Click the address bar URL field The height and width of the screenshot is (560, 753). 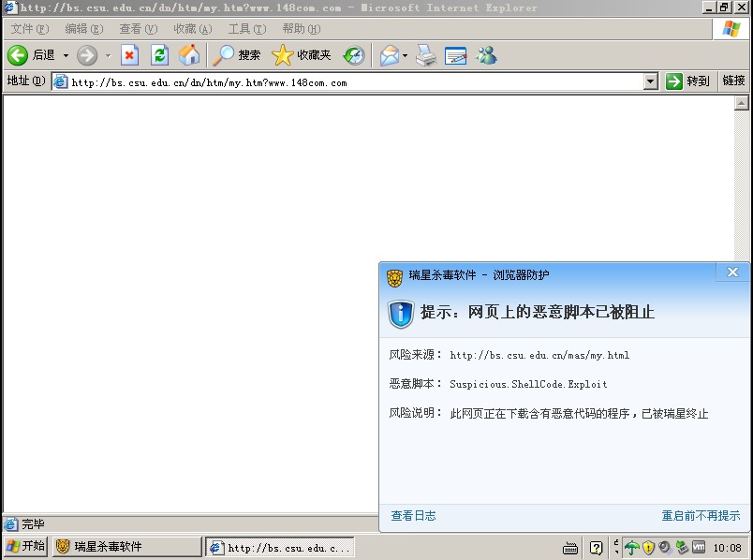[356, 82]
